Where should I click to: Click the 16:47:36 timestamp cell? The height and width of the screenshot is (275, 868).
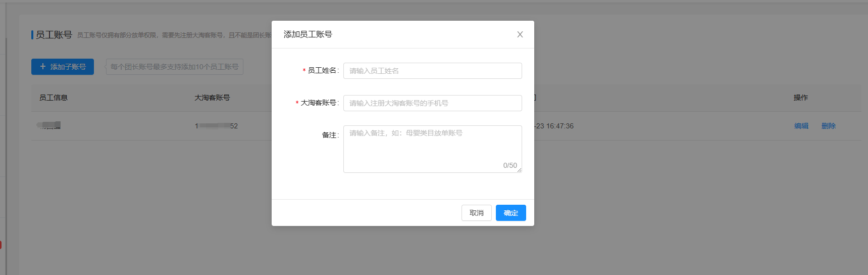554,126
